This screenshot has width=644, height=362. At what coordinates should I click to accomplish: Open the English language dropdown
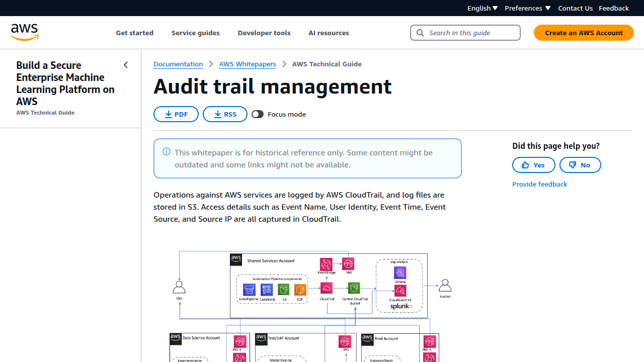[482, 8]
